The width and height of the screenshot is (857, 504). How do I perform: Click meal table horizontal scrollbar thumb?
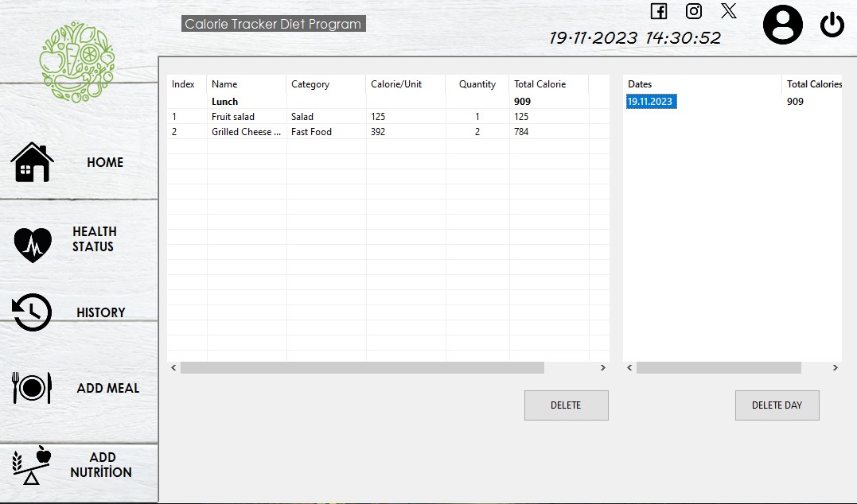pyautogui.click(x=362, y=367)
